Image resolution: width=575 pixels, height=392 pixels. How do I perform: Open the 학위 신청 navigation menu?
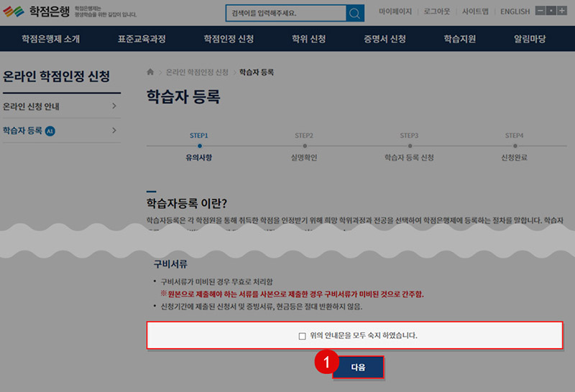[308, 39]
